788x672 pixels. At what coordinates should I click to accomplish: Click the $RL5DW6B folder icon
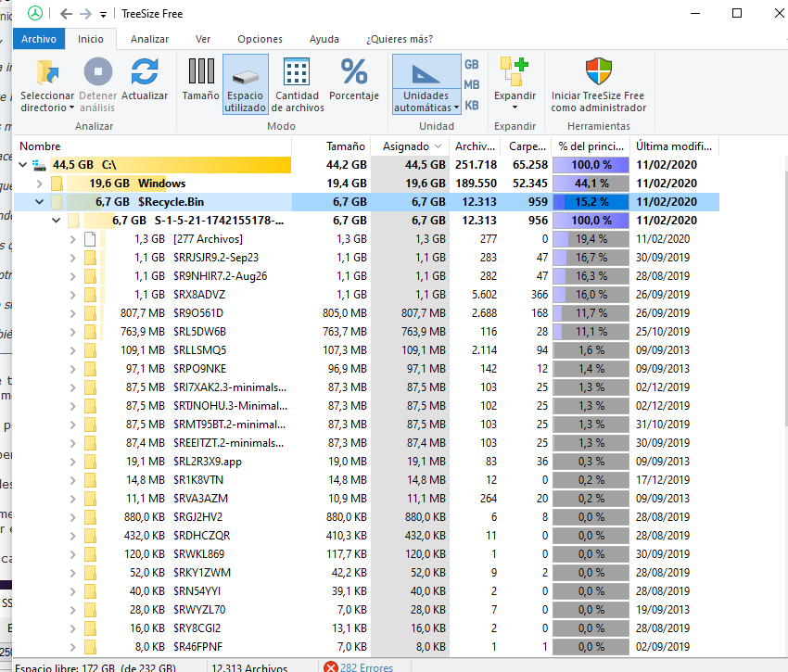[91, 332]
